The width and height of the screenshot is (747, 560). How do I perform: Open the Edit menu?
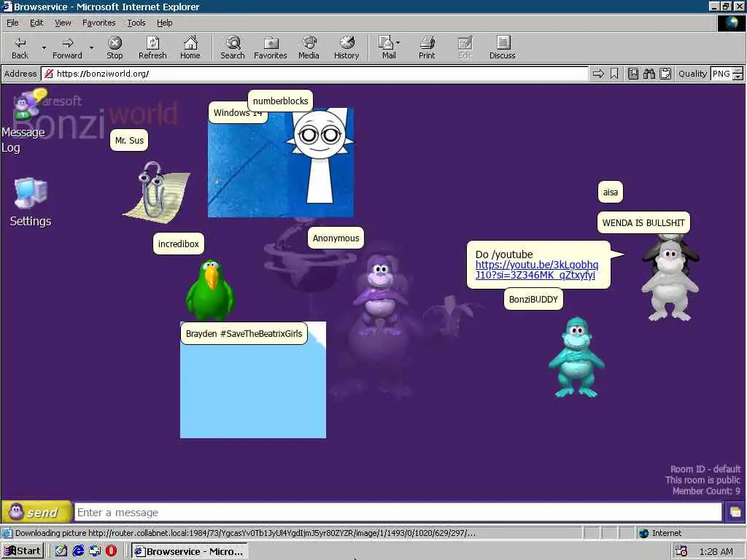36,23
